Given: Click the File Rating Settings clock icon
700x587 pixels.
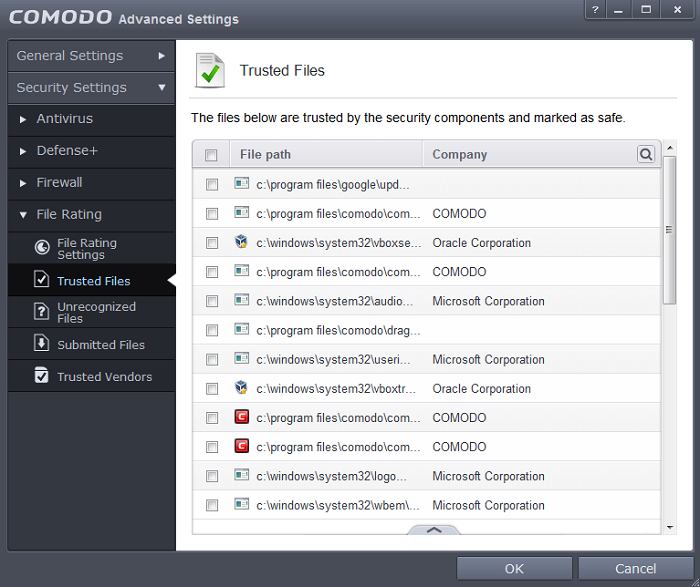Looking at the screenshot, I should pyautogui.click(x=42, y=247).
